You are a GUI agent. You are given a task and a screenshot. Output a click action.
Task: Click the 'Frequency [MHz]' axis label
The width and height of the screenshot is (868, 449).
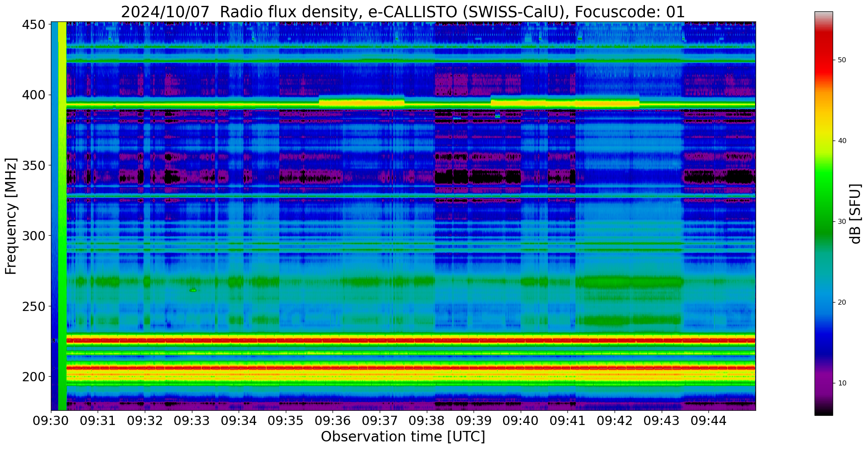coord(11,216)
